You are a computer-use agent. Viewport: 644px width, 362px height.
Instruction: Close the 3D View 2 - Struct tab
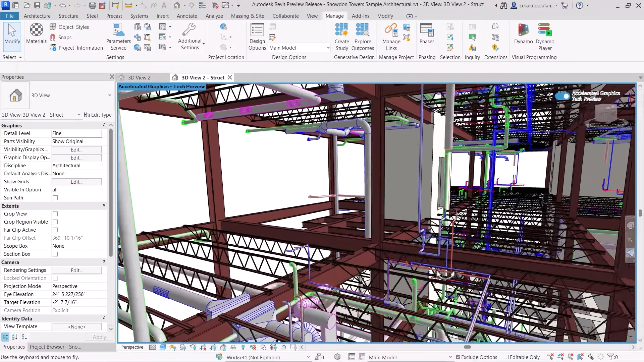tap(230, 77)
